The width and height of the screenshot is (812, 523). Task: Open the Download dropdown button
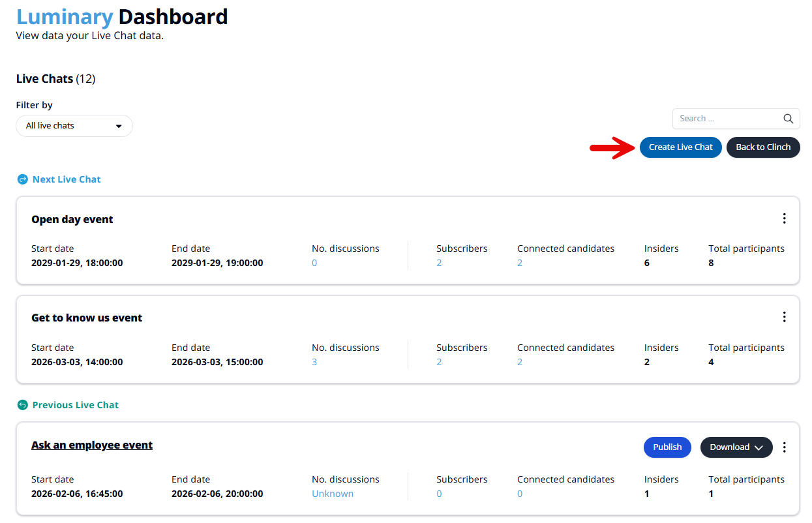(x=736, y=447)
